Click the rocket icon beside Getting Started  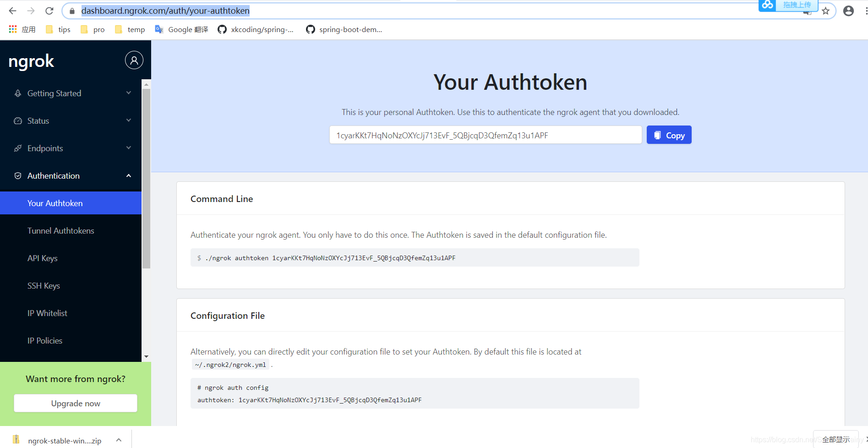coord(18,93)
